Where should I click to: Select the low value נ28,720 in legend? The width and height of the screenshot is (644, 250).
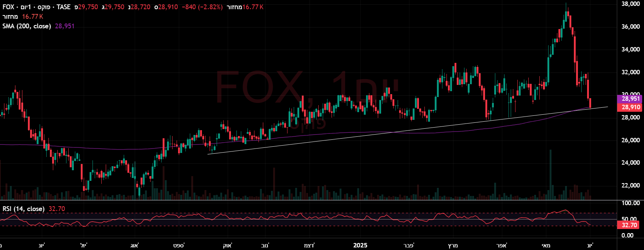click(x=139, y=7)
